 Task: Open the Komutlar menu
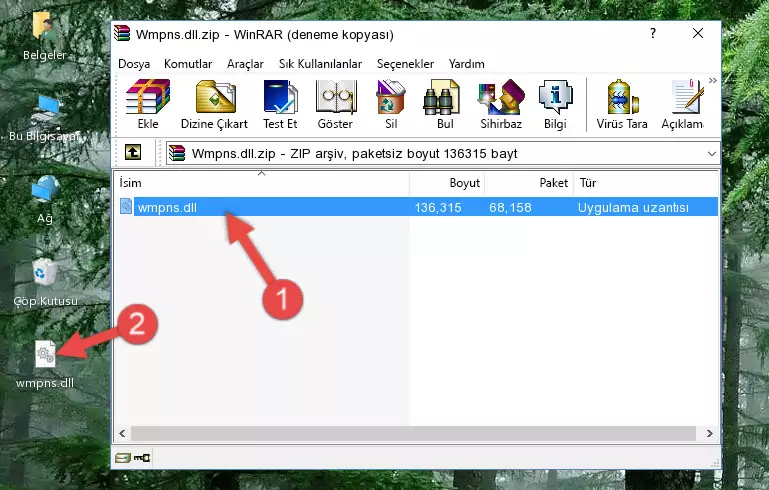(188, 64)
